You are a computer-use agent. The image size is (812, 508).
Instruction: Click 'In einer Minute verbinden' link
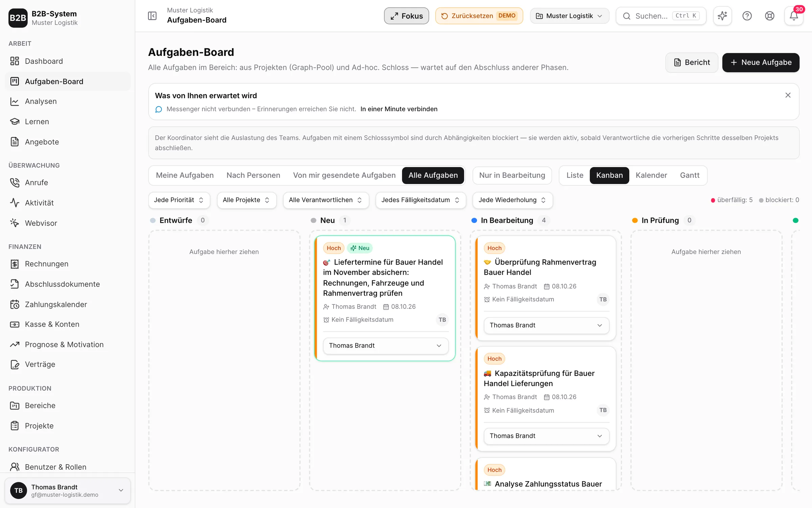399,109
